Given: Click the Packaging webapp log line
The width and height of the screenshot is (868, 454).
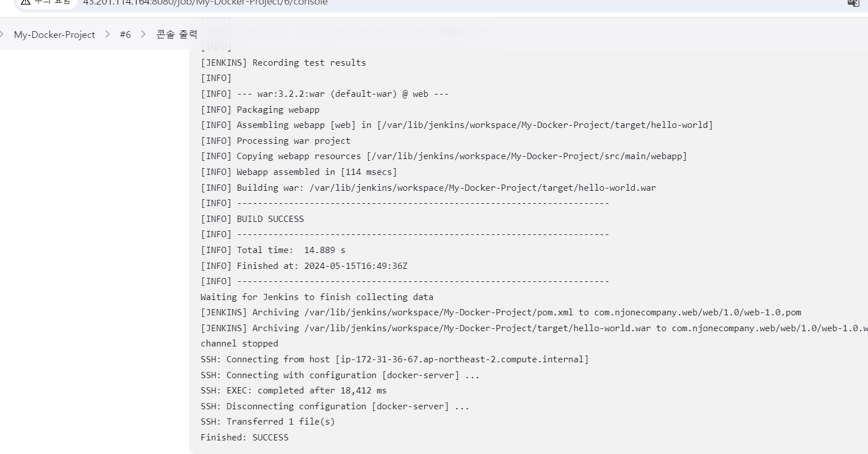Looking at the screenshot, I should coord(260,109).
